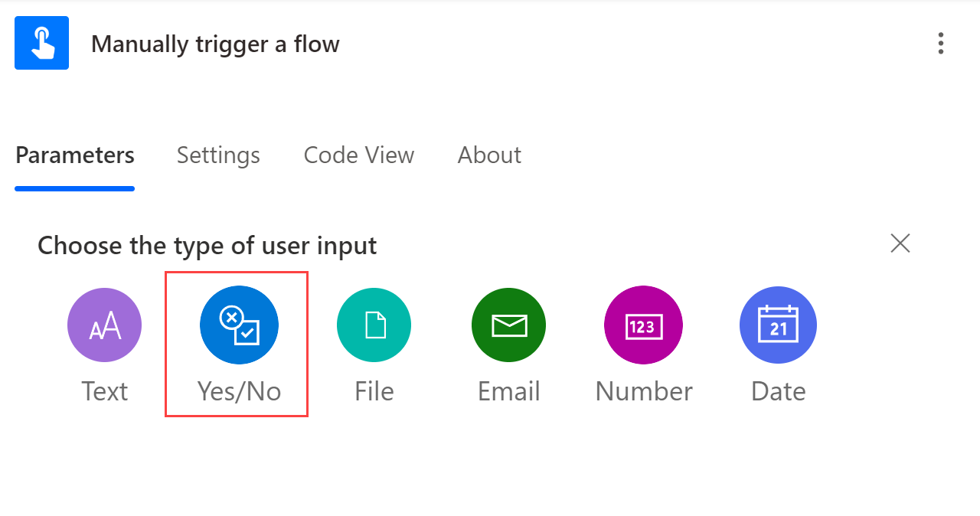Open the Settings tab
The image size is (980, 516).
218,155
